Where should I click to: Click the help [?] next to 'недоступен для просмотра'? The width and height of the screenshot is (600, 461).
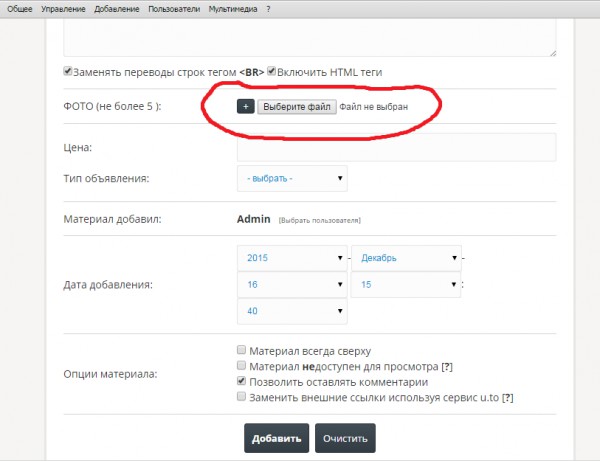(447, 367)
